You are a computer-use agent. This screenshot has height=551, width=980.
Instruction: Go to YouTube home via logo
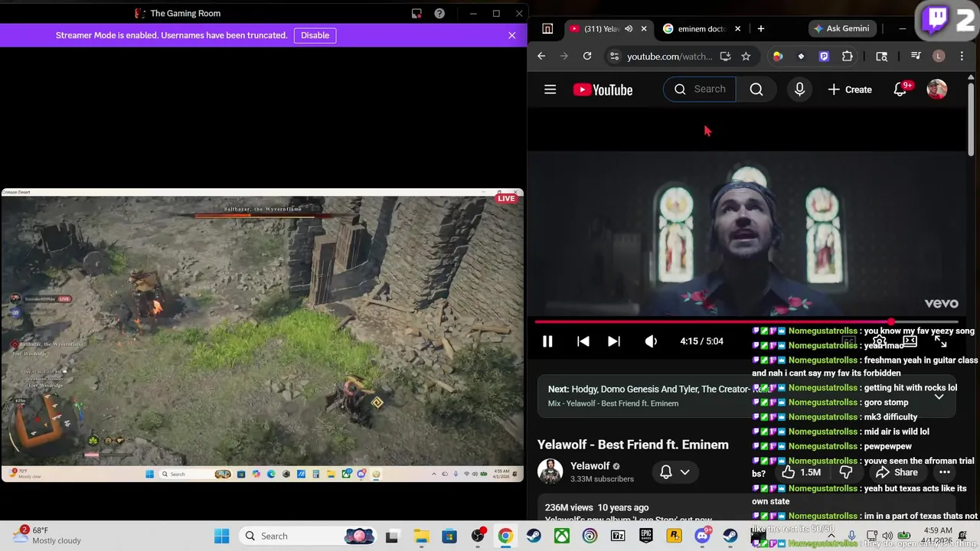603,90
